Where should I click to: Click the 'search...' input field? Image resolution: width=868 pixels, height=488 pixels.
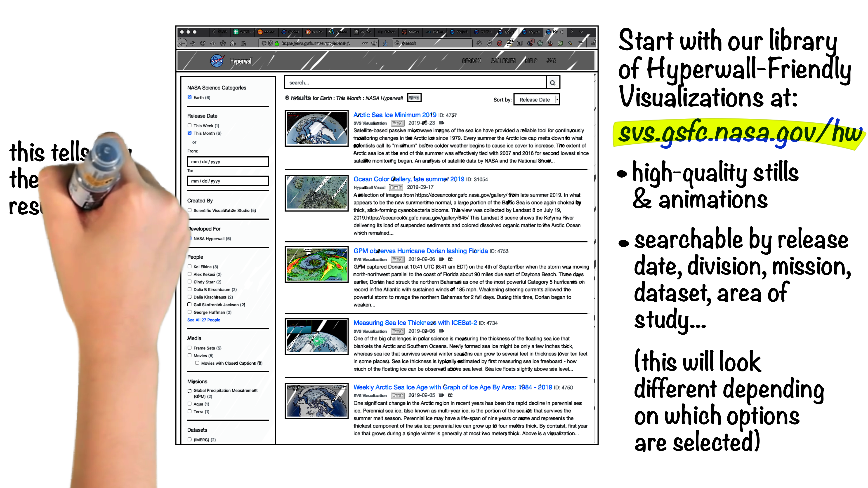pyautogui.click(x=415, y=82)
